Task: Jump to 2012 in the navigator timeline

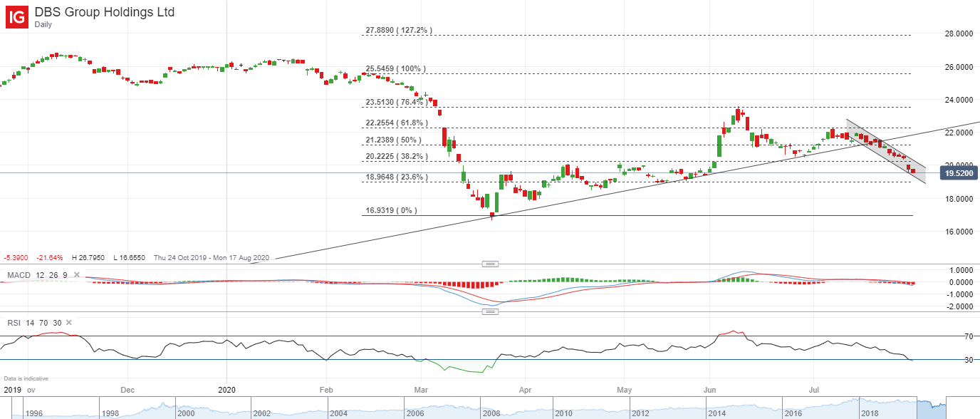Action: (640, 413)
